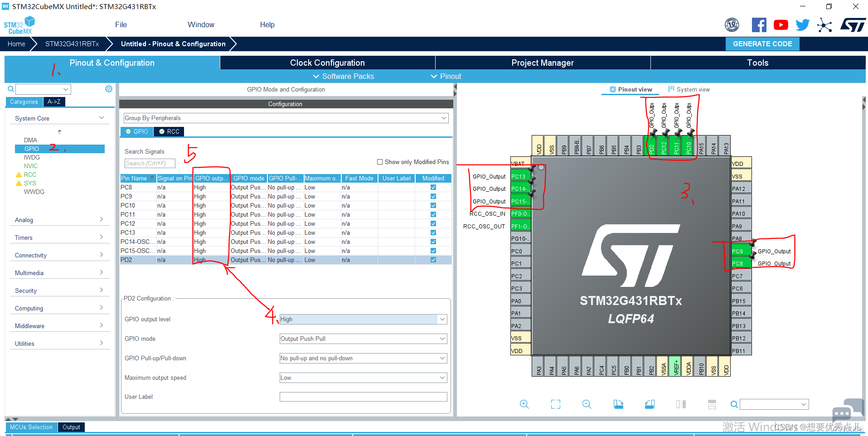The height and width of the screenshot is (436, 868).
Task: Open the Group By Peripherals dropdown
Action: [x=286, y=118]
